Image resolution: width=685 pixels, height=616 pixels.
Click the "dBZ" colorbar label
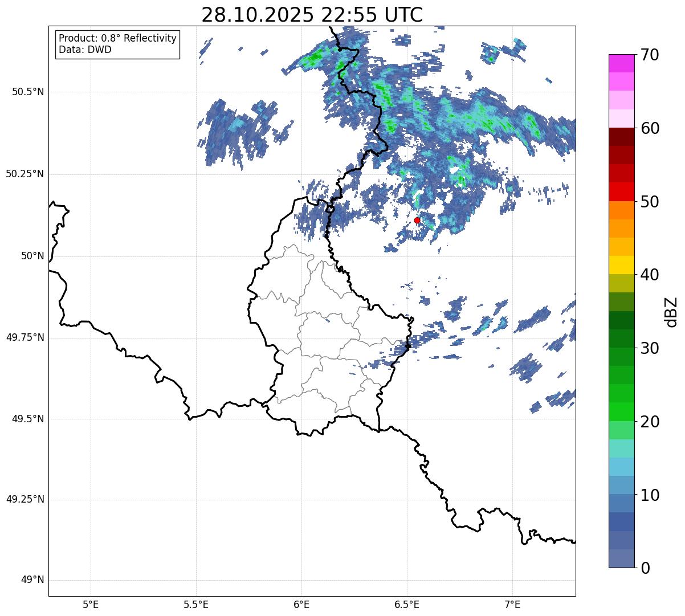(671, 312)
